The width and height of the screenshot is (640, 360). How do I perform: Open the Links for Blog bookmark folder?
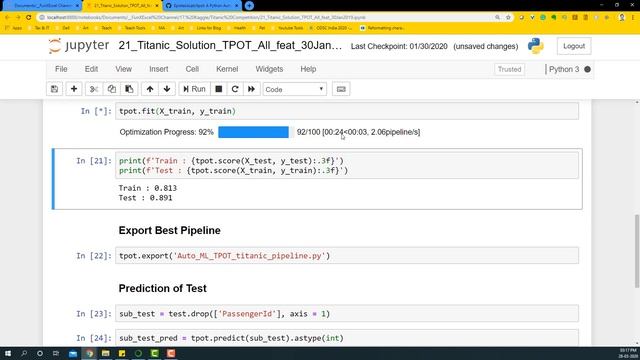(205, 28)
